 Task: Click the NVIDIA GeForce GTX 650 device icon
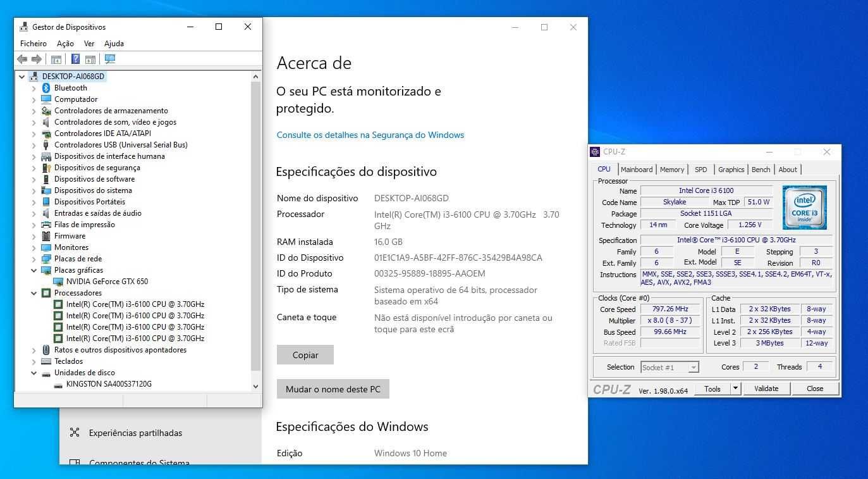click(x=58, y=282)
